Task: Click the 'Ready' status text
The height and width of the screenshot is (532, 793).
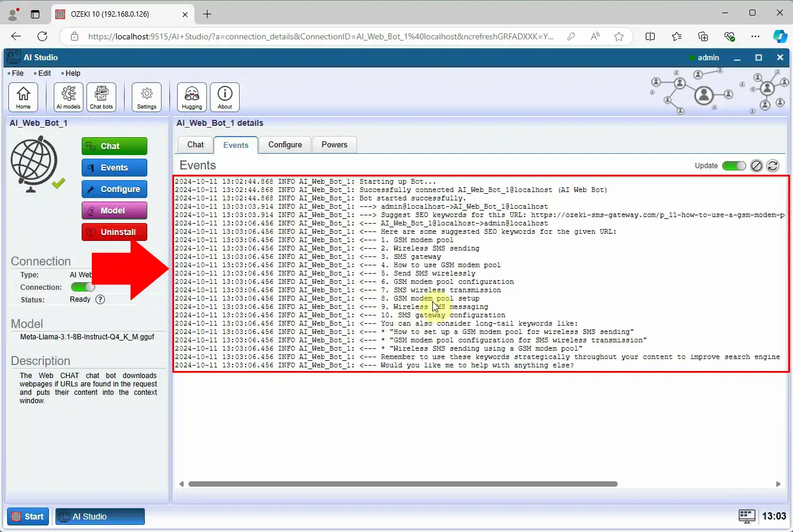Action: (x=80, y=299)
